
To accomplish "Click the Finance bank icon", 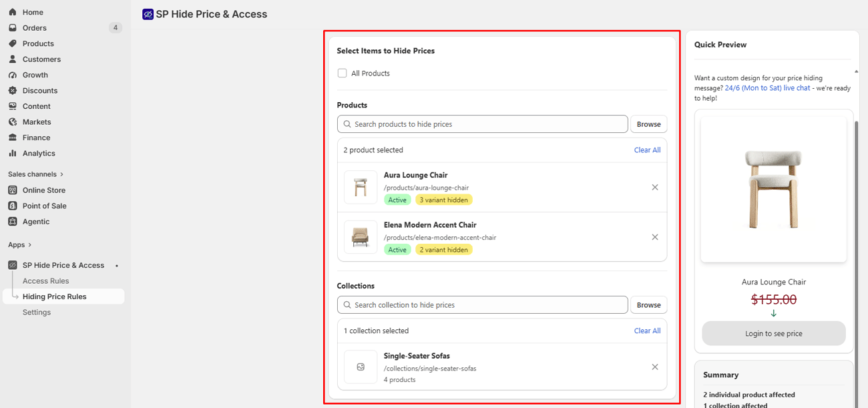I will point(13,138).
